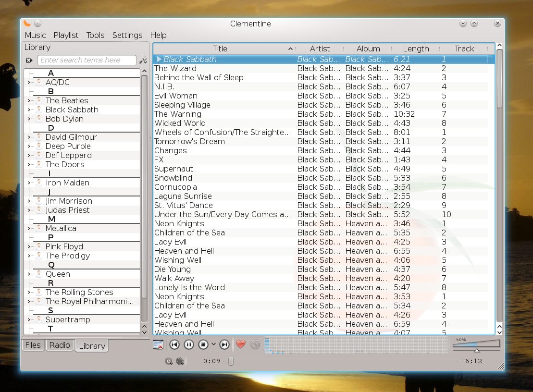The image size is (533, 392).
Task: Expand the AC/DC artist node
Action: tap(29, 83)
